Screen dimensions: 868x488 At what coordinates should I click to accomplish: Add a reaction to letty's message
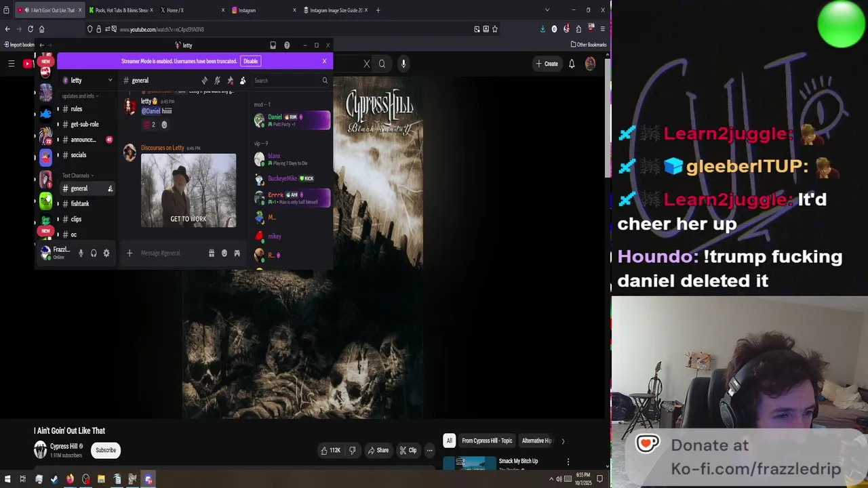coord(164,125)
